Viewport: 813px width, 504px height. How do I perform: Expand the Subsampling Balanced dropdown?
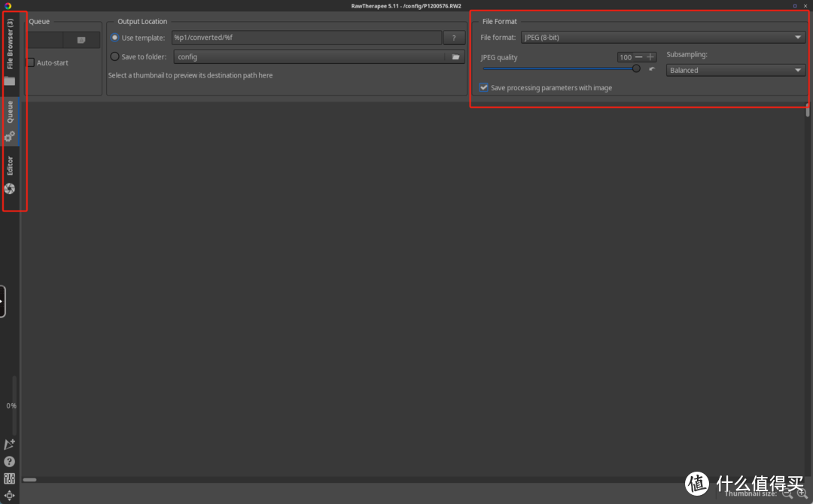735,70
